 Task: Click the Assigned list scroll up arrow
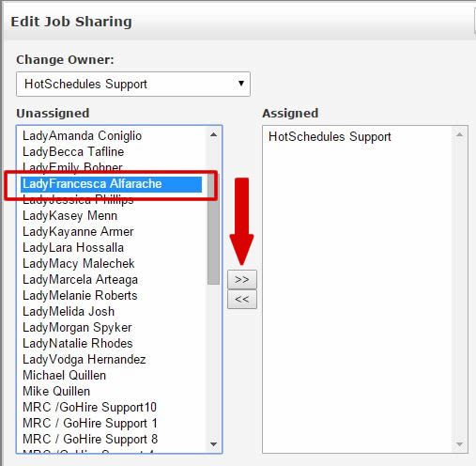pyautogui.click(x=459, y=134)
